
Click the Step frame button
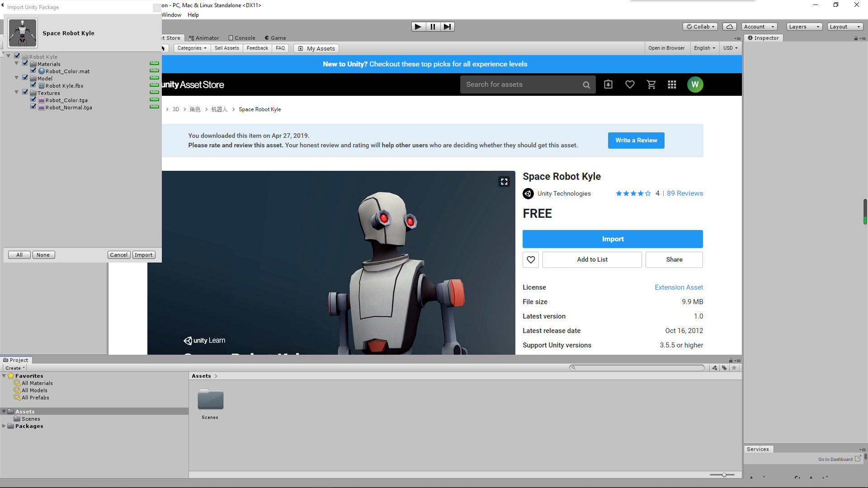(x=447, y=27)
